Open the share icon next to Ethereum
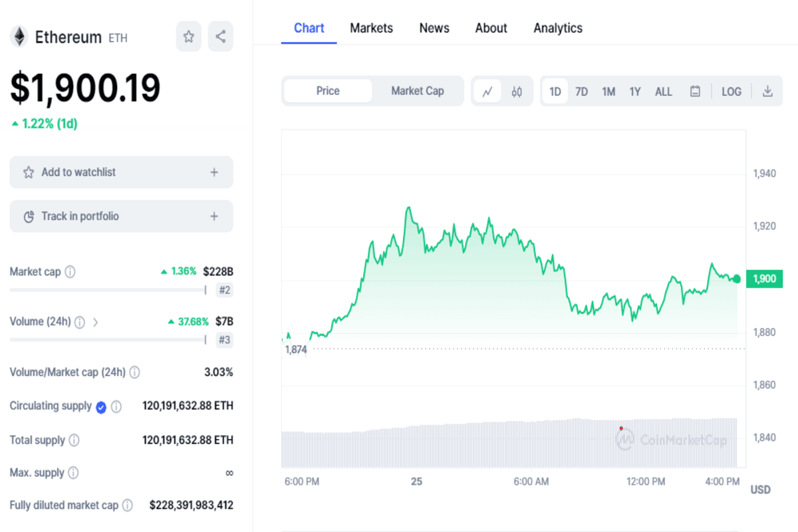Screen dimensions: 798x532 pos(221,37)
